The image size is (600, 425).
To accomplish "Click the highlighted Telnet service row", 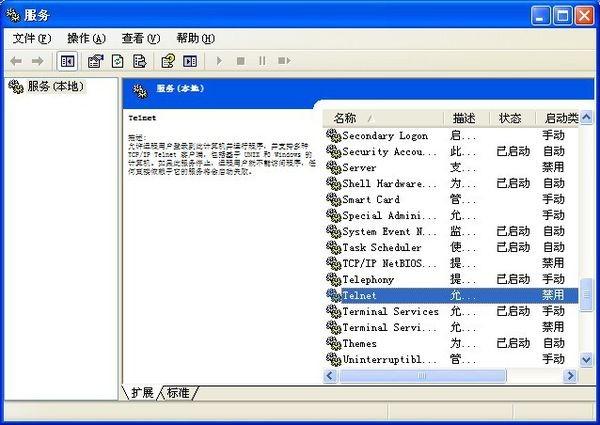I will 452,295.
